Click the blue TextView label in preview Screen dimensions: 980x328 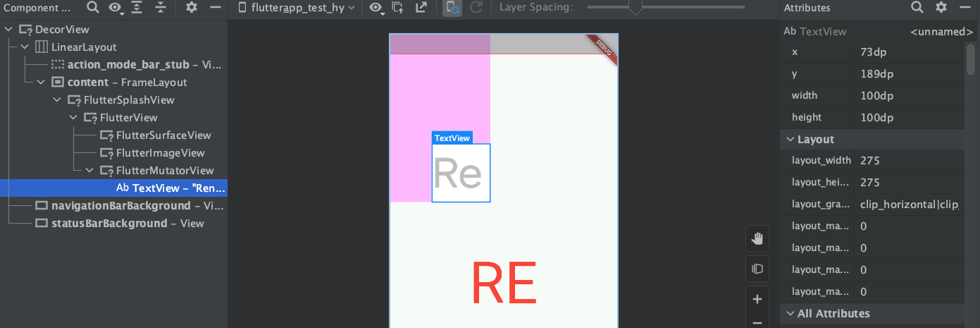(x=452, y=138)
